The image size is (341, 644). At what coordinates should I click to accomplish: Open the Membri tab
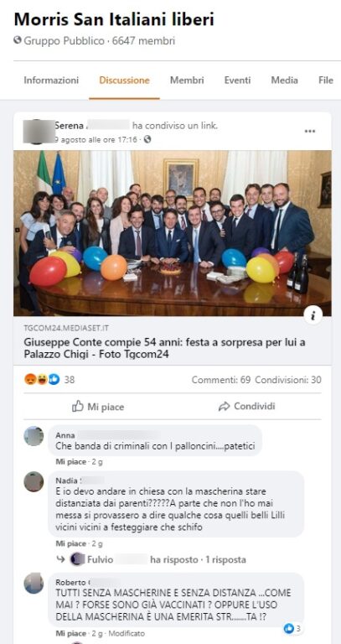187,80
